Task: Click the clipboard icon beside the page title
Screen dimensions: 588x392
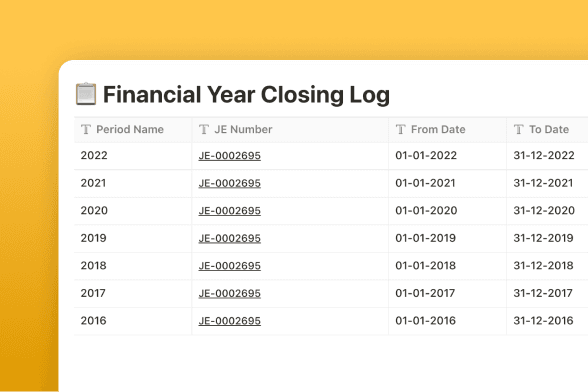Action: pyautogui.click(x=86, y=94)
